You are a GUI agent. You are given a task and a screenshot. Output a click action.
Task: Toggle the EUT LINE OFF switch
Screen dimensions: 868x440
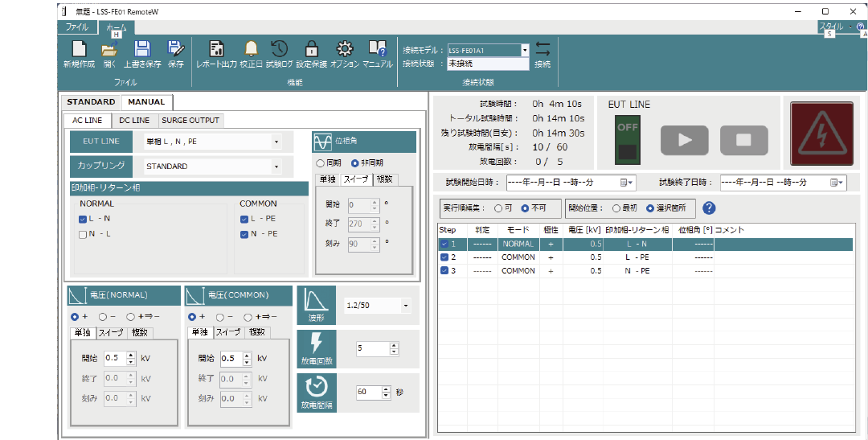[x=626, y=139]
